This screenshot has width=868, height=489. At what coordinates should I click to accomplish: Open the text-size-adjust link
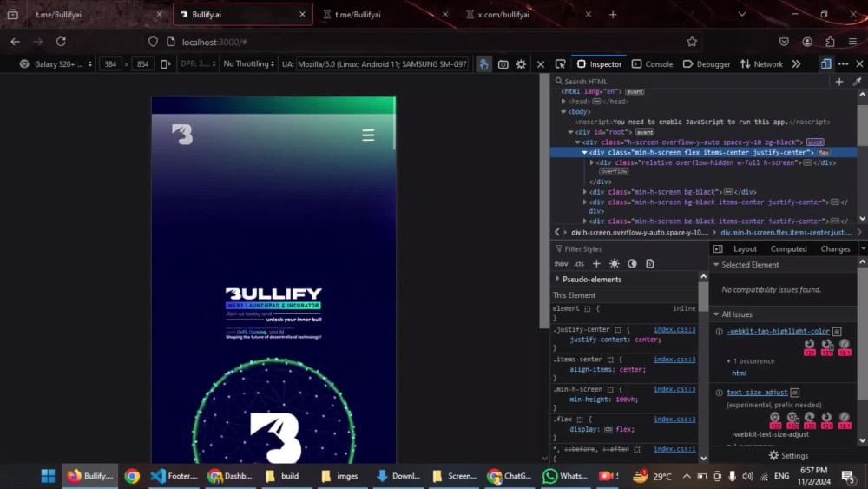[757, 393]
